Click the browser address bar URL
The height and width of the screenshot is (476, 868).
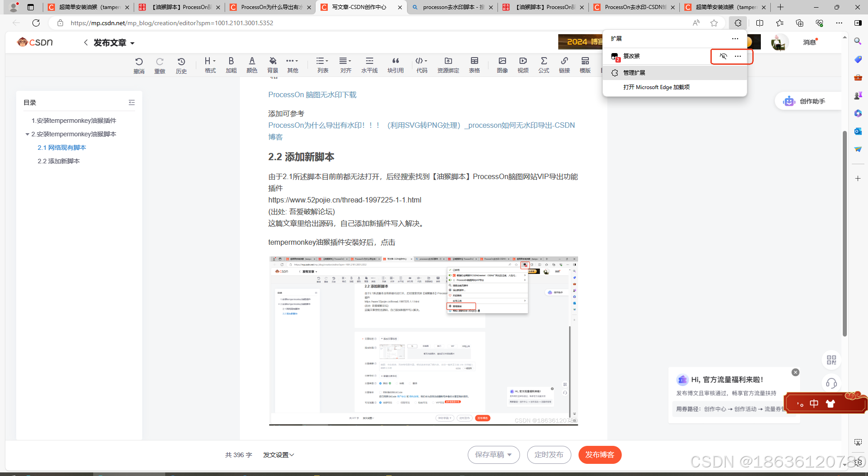click(x=172, y=23)
